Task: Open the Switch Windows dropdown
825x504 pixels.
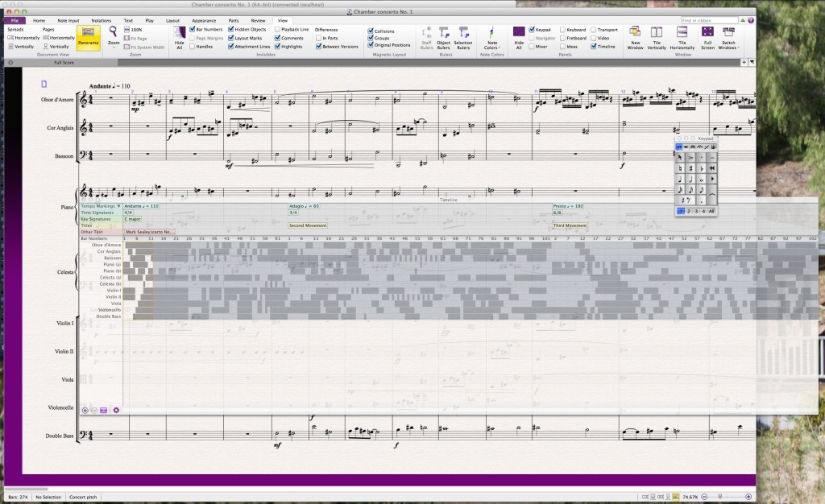Action: (x=728, y=44)
